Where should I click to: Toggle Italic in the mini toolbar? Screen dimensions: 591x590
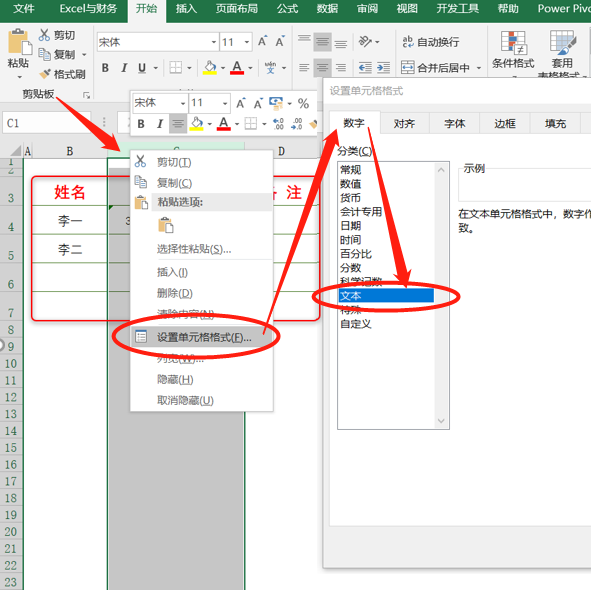tap(160, 124)
